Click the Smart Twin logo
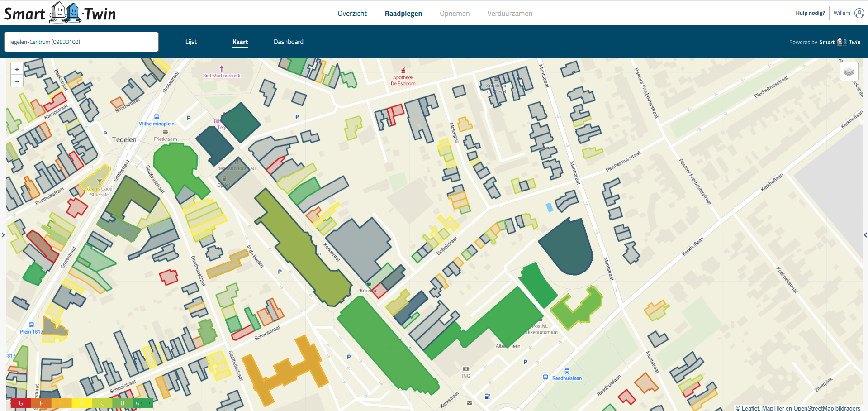 (x=60, y=13)
